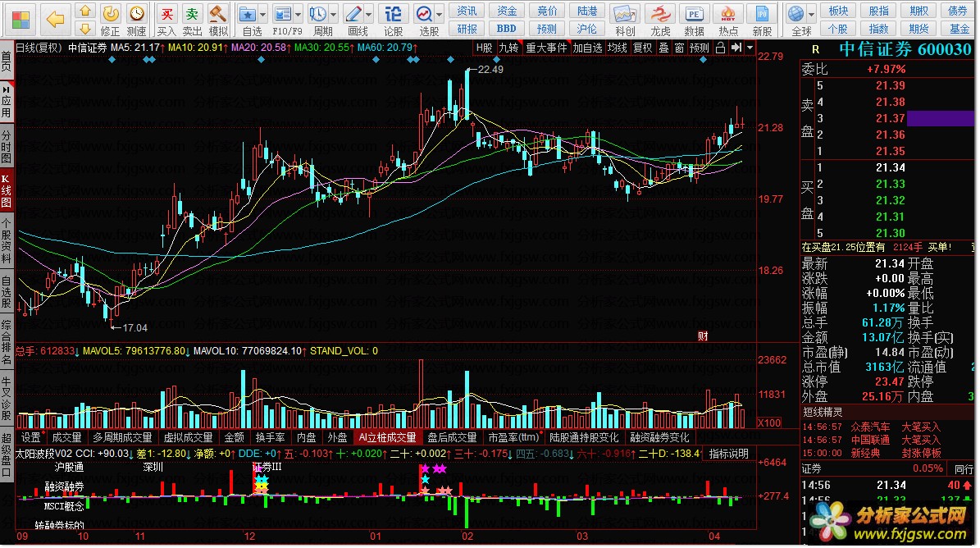
Task: Open the 竞价 auction button
Action: (547, 11)
